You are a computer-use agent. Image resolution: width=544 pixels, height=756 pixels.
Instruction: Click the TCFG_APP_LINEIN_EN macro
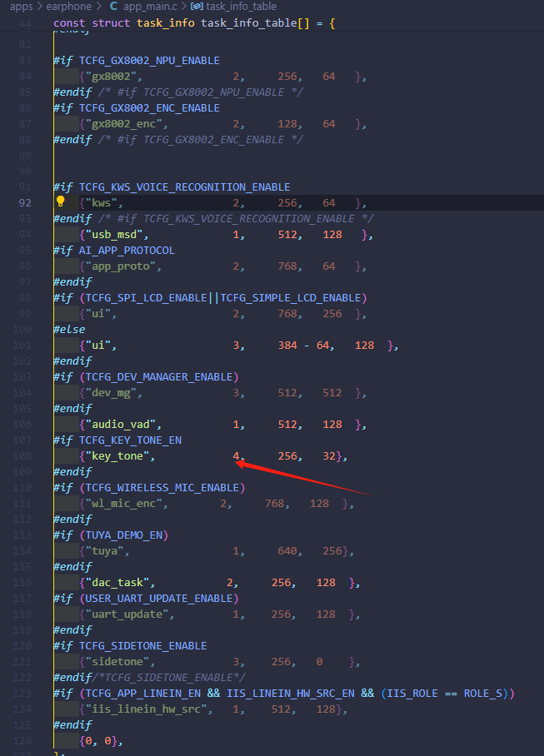[x=143, y=693]
